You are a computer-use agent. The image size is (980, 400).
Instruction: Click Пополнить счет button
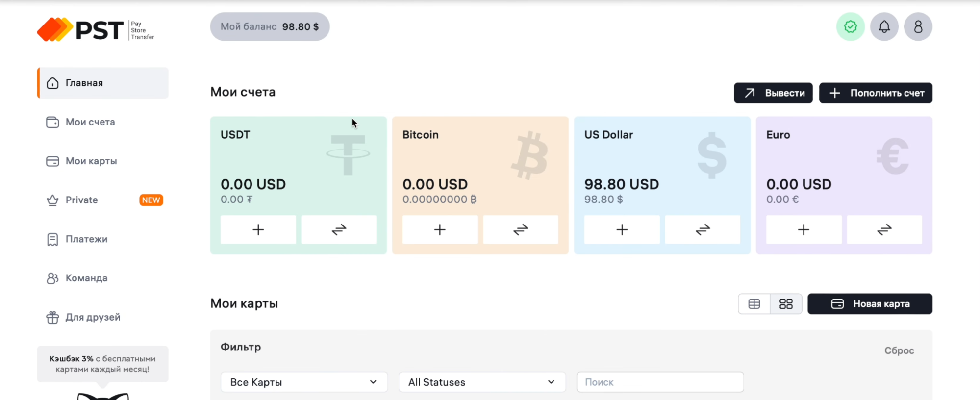(876, 93)
